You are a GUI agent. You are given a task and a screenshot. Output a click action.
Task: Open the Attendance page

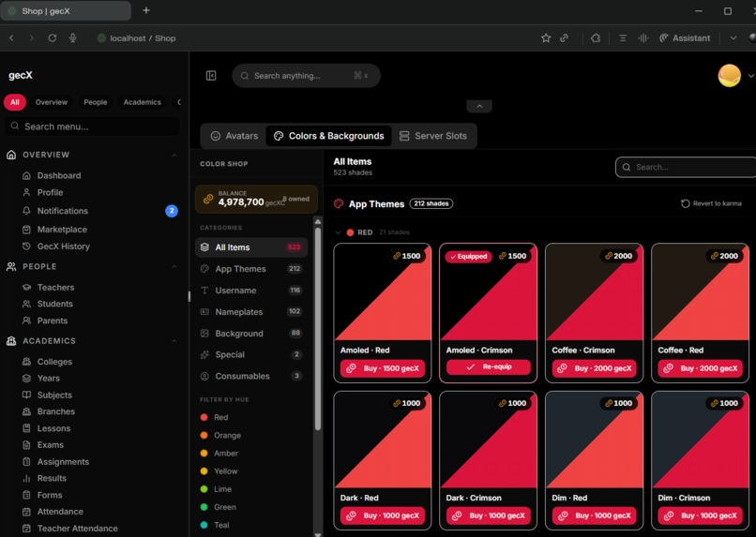pyautogui.click(x=60, y=512)
